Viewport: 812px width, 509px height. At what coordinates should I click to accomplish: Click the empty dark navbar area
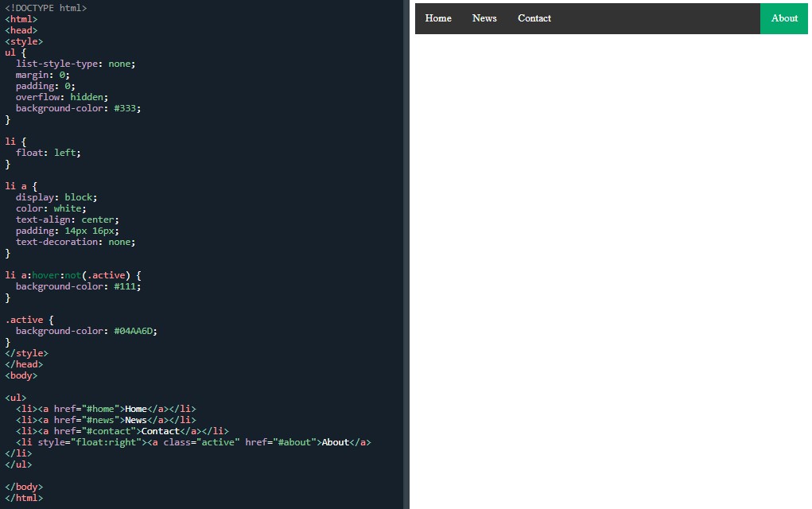pyautogui.click(x=652, y=18)
